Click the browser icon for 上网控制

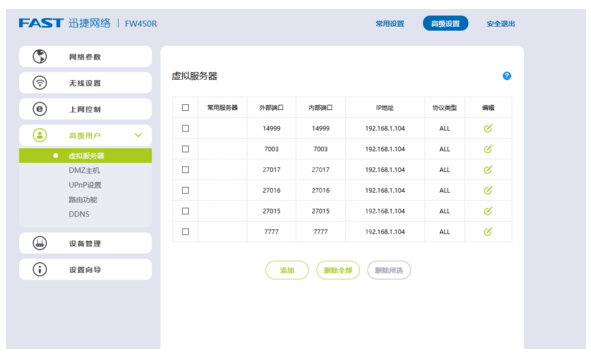(x=40, y=109)
